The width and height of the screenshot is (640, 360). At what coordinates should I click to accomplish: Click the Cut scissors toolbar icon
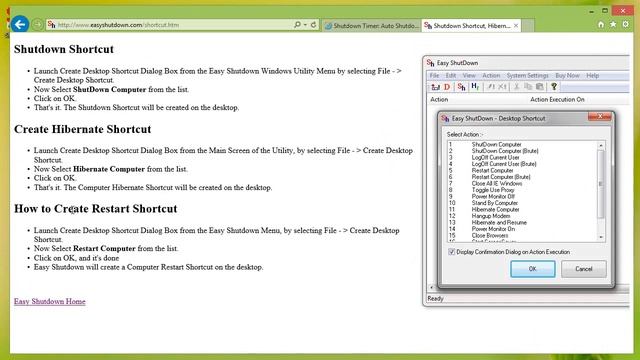(516, 87)
